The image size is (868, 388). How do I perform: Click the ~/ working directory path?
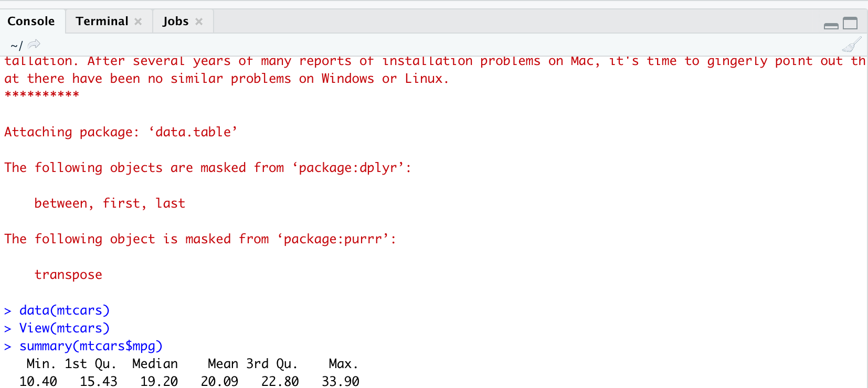coord(16,46)
